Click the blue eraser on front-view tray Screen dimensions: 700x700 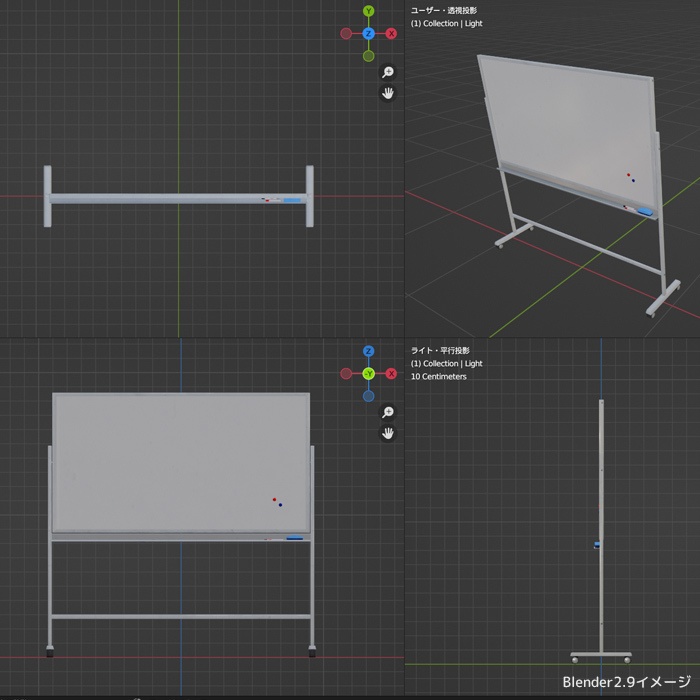294,538
